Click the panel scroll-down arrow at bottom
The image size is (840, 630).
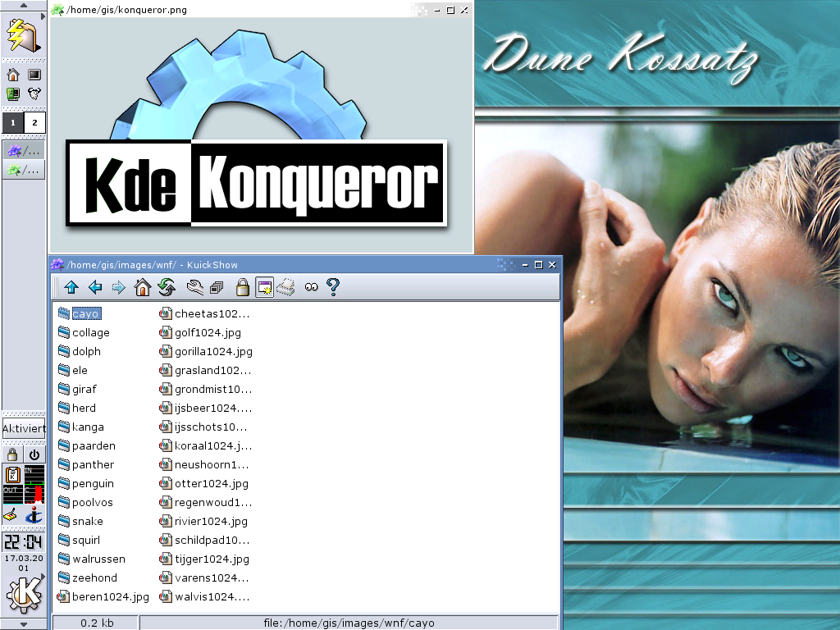click(24, 624)
